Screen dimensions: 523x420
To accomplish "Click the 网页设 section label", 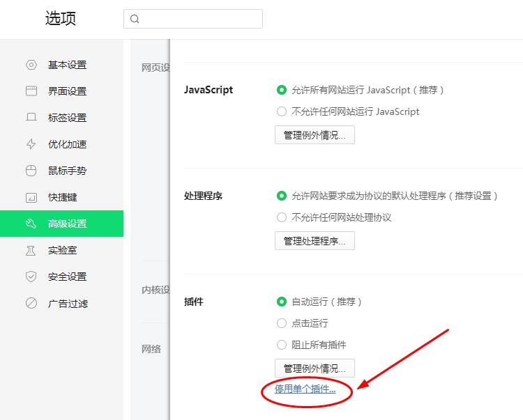I will point(155,68).
